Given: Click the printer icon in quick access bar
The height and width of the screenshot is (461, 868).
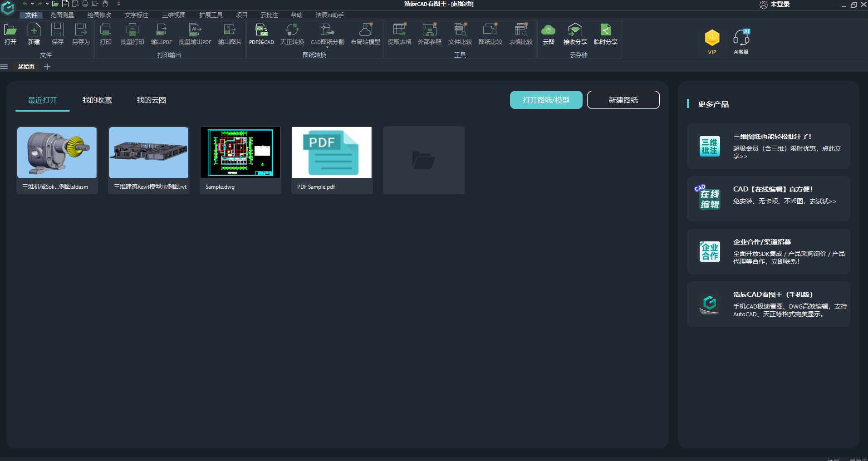Looking at the screenshot, I should pos(85,4).
